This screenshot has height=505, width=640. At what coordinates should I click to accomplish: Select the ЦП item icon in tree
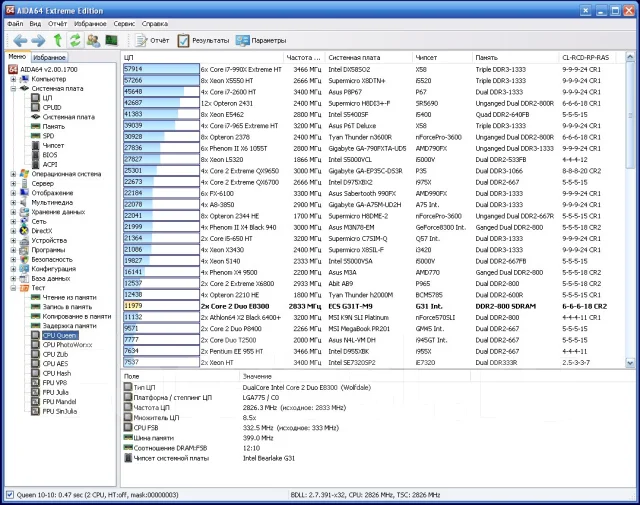pos(36,98)
